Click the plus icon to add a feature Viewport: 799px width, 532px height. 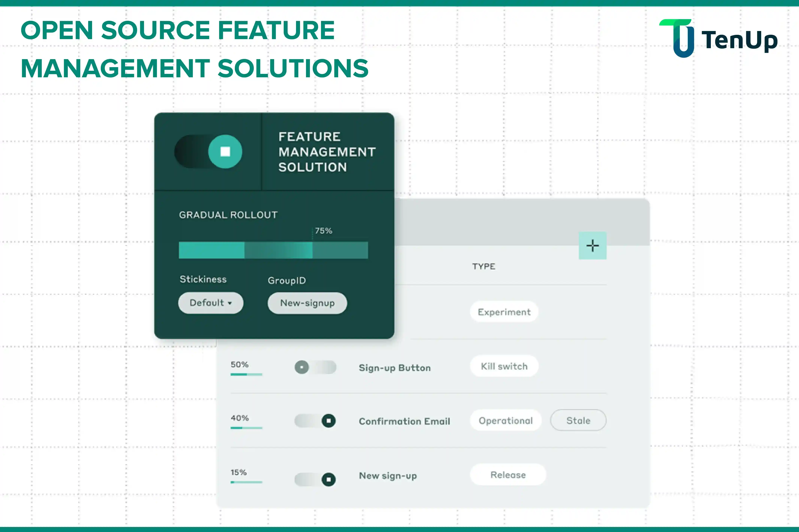(x=592, y=245)
